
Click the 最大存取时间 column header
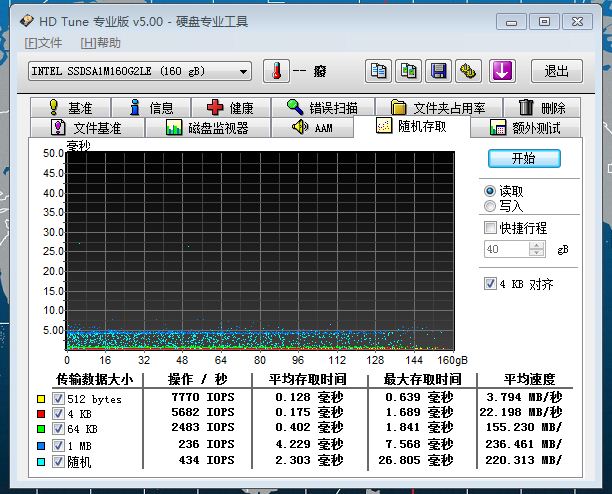coord(423,379)
